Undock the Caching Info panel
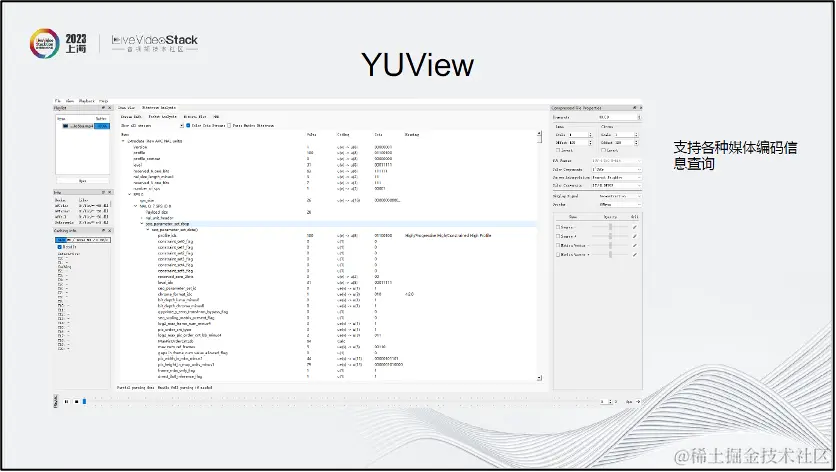This screenshot has width=836, height=472. pos(103,230)
